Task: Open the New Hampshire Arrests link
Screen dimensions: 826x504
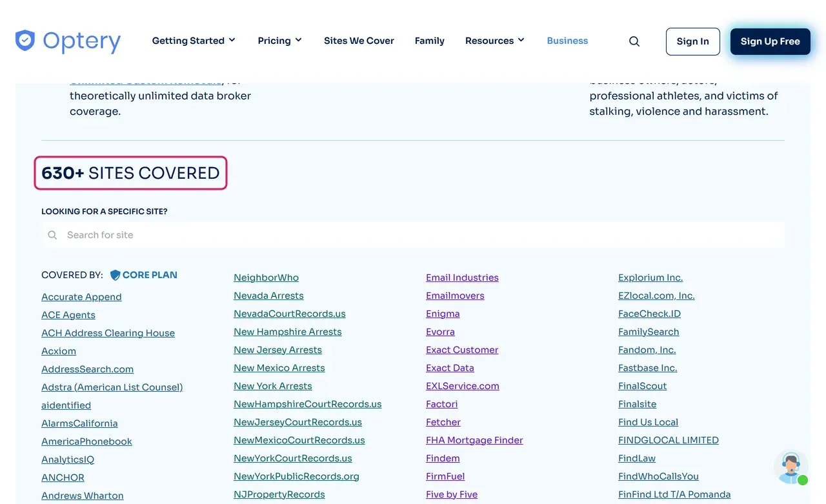Action: coord(288,332)
